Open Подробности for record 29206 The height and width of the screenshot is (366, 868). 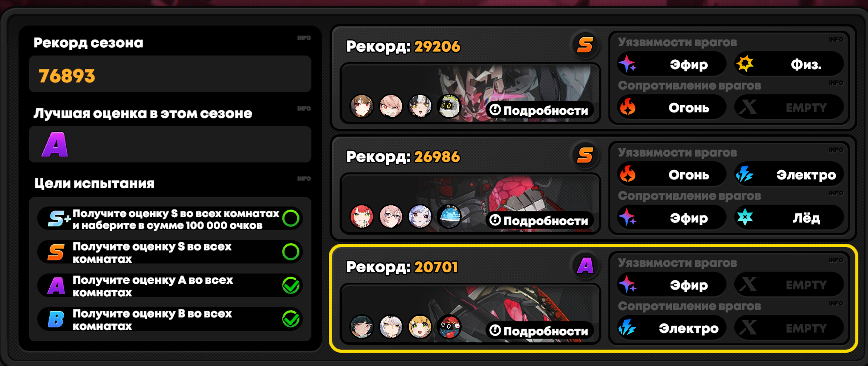point(539,110)
